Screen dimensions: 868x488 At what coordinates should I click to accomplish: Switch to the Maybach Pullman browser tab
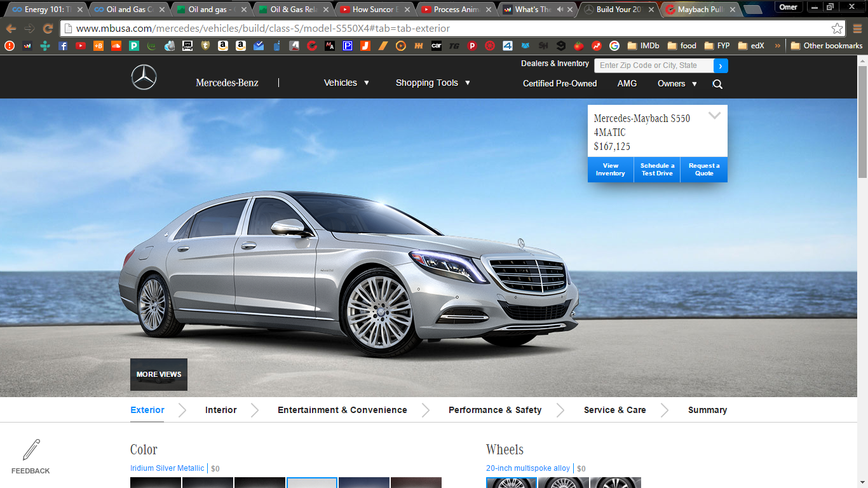(700, 10)
